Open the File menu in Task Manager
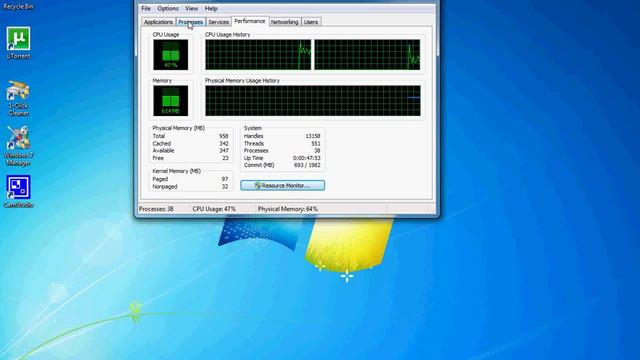This screenshot has width=640, height=360. [x=146, y=9]
